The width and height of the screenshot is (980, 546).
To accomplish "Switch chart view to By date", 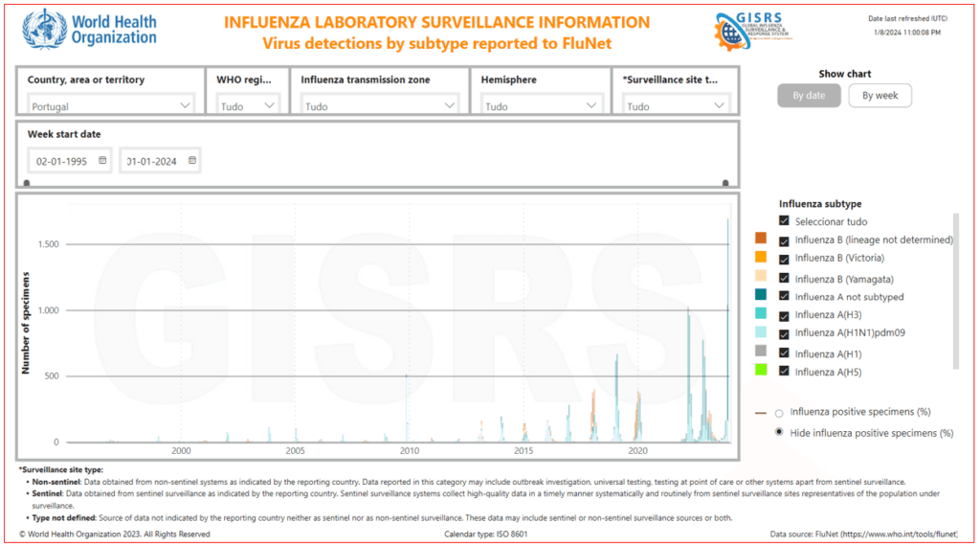I will point(809,96).
